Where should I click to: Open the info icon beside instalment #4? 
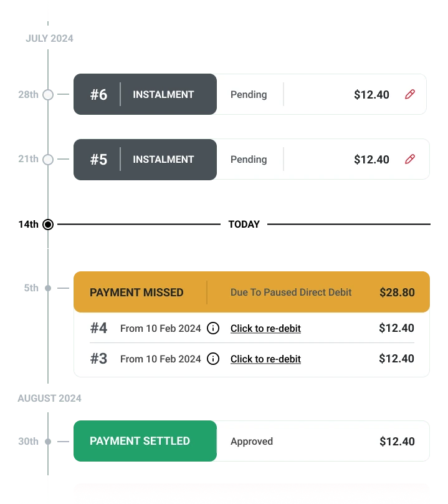(212, 328)
